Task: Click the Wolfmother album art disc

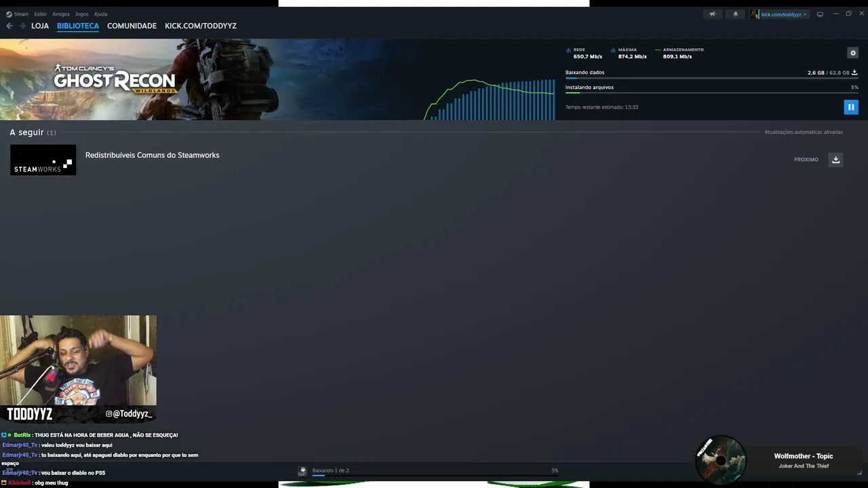Action: pos(720,460)
